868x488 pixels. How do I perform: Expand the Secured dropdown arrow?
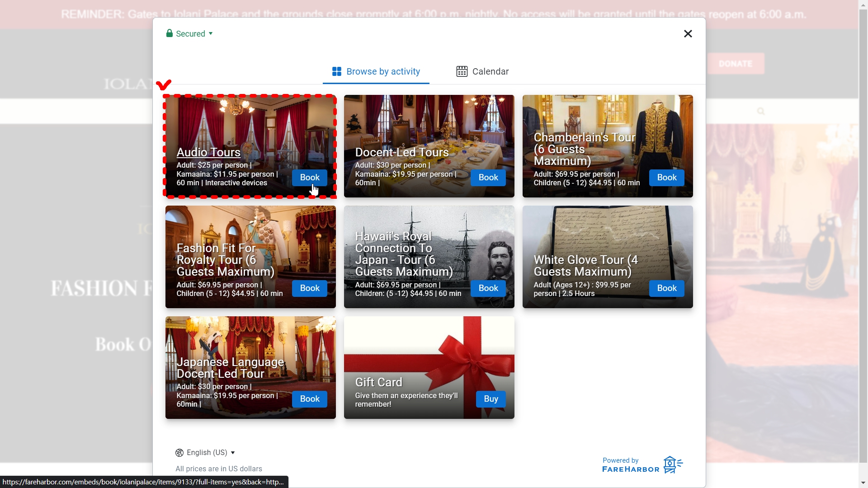211,34
